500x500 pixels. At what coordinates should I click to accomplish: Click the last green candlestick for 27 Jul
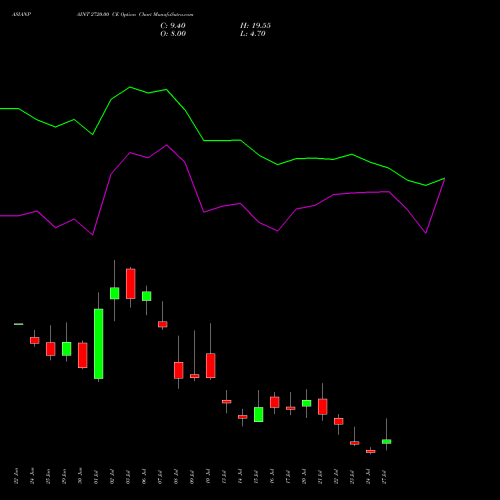pyautogui.click(x=387, y=441)
